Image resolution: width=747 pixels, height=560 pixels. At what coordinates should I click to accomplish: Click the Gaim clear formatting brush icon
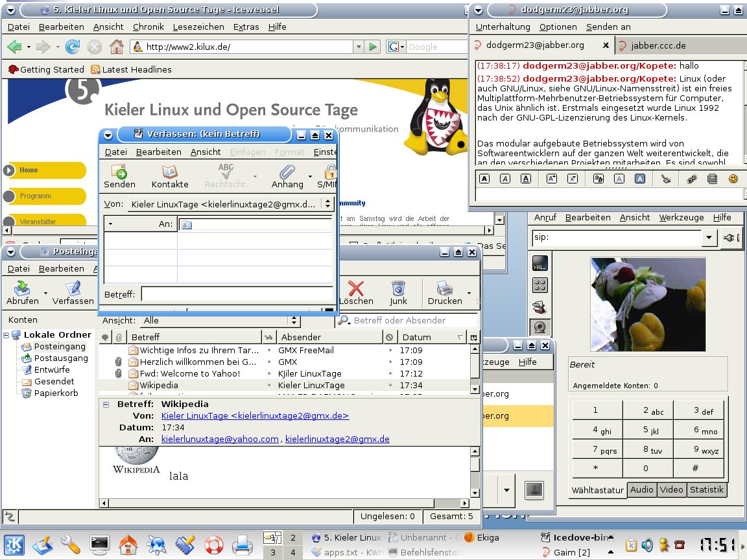click(665, 179)
